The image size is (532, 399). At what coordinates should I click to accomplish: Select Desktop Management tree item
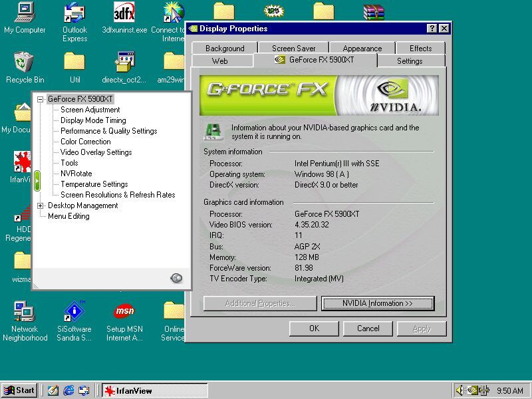pos(82,205)
